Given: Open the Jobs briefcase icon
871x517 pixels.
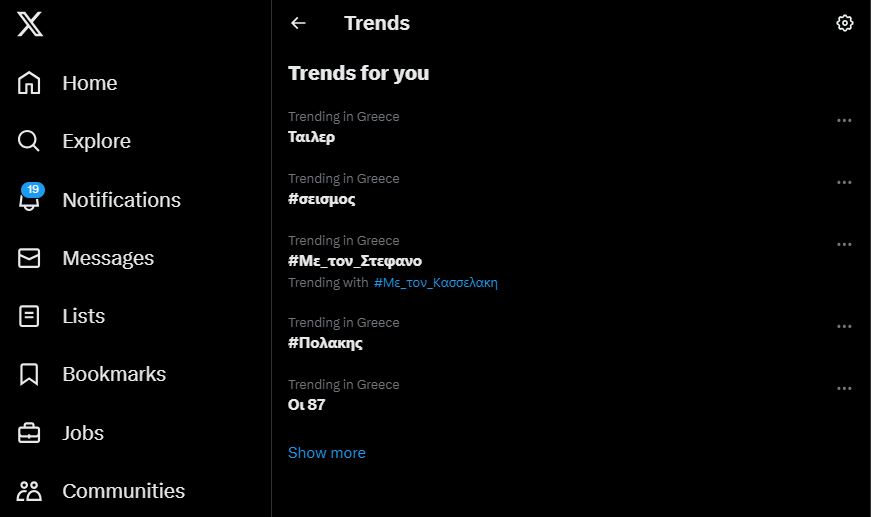Looking at the screenshot, I should click(x=30, y=433).
